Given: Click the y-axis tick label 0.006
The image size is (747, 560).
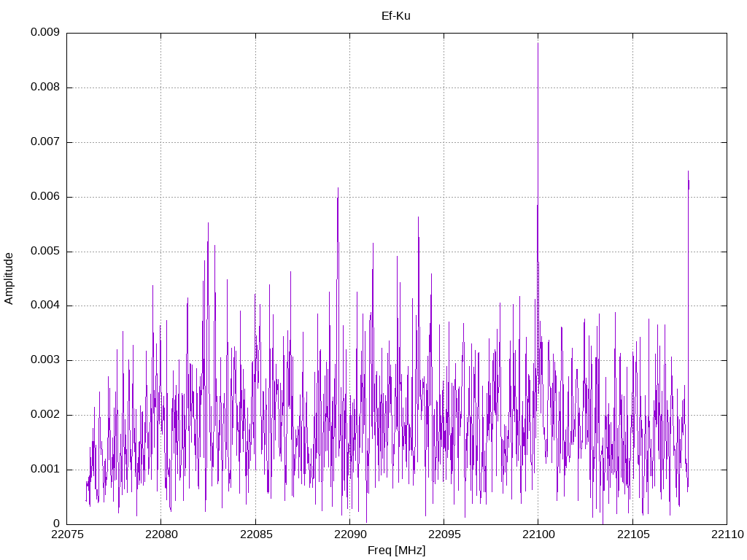Looking at the screenshot, I should [x=45, y=197].
